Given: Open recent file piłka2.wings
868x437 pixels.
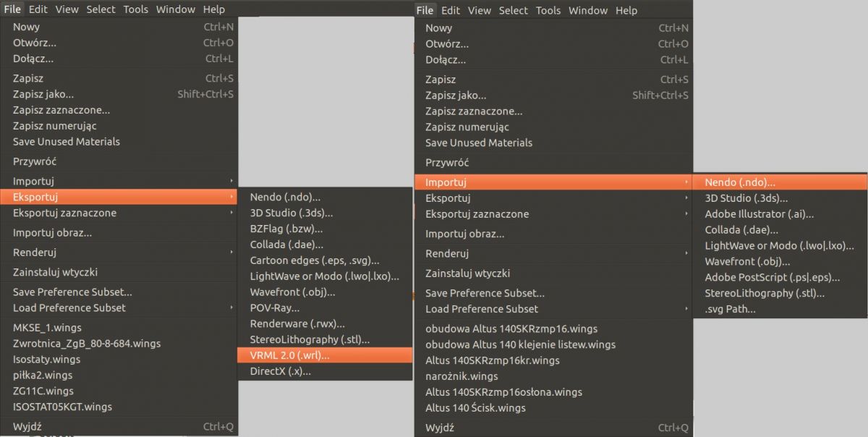Looking at the screenshot, I should tap(43, 375).
